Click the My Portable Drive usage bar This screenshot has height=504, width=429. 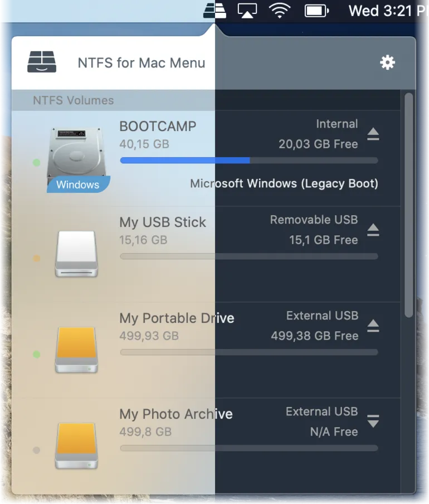(x=249, y=352)
